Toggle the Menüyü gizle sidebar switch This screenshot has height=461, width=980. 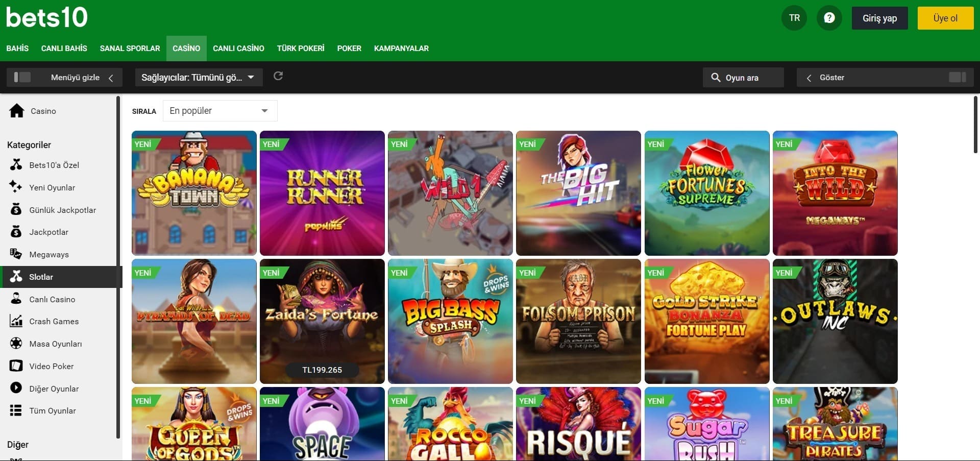pyautogui.click(x=22, y=77)
